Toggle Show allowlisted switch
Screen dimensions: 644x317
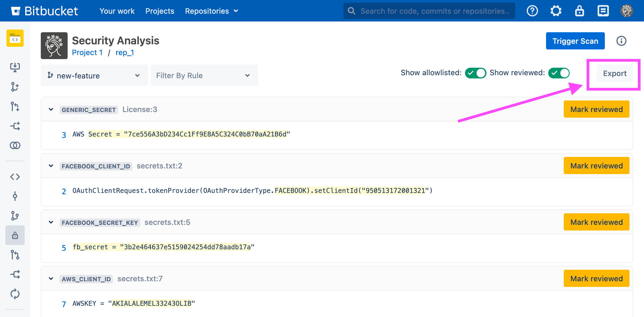pyautogui.click(x=475, y=73)
